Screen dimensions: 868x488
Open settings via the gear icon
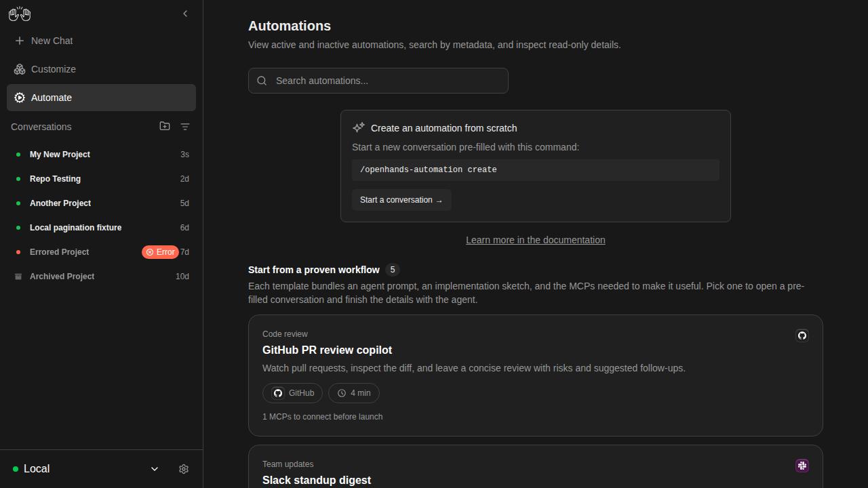click(184, 469)
